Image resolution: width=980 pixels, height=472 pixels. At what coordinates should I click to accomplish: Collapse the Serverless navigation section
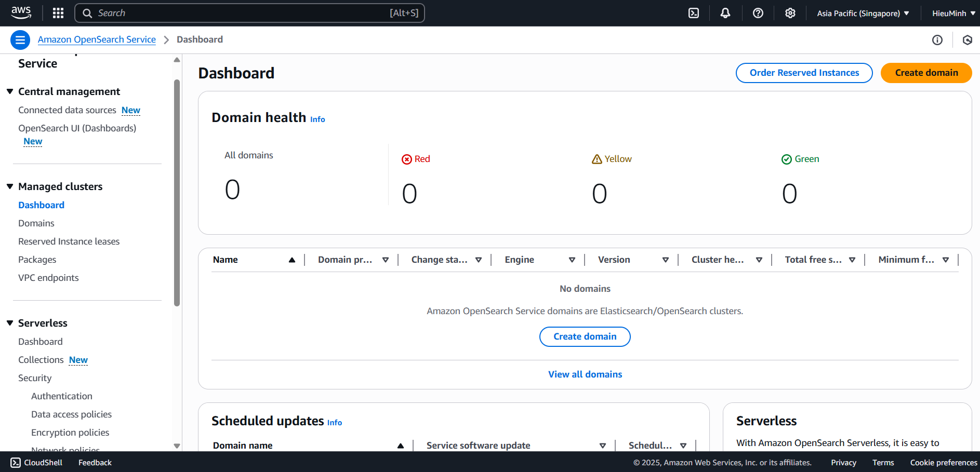click(10, 323)
